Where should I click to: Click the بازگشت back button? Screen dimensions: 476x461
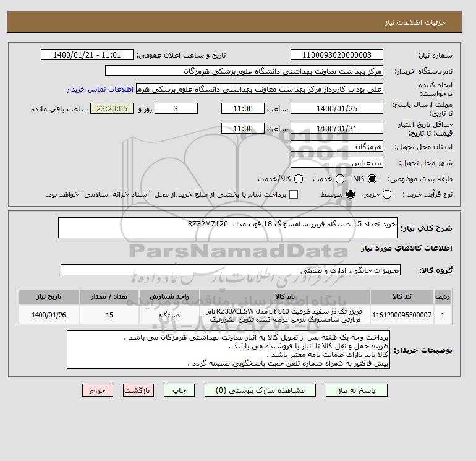[138, 390]
